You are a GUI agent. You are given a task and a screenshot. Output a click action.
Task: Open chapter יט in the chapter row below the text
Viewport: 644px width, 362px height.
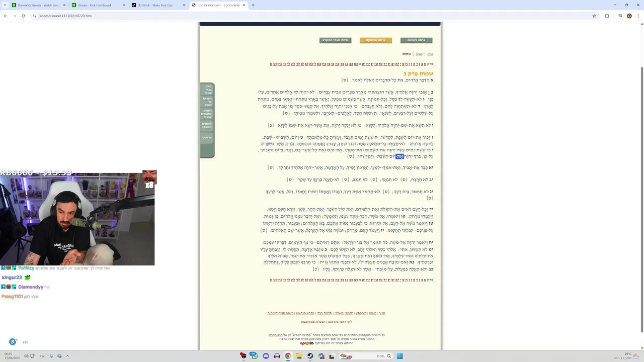[363, 280]
